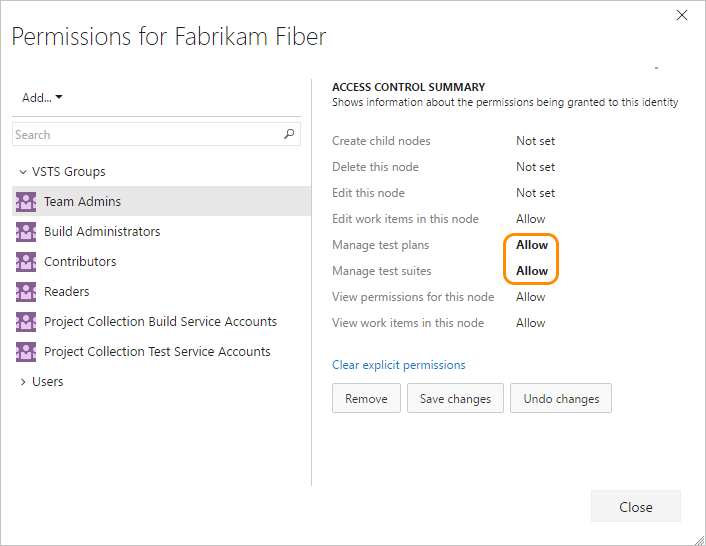
Task: Click the Undo changes button
Action: coord(561,398)
